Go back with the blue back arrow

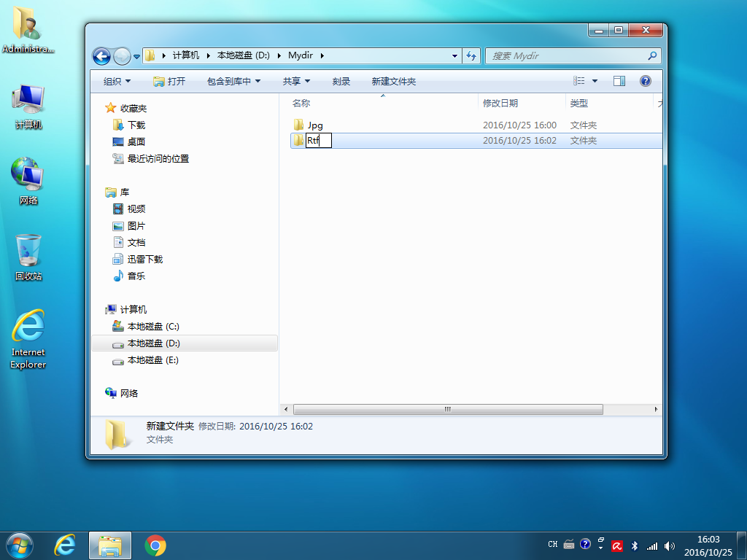[x=101, y=56]
